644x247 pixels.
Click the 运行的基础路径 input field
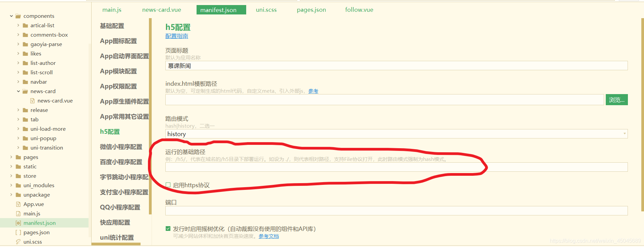click(x=396, y=167)
